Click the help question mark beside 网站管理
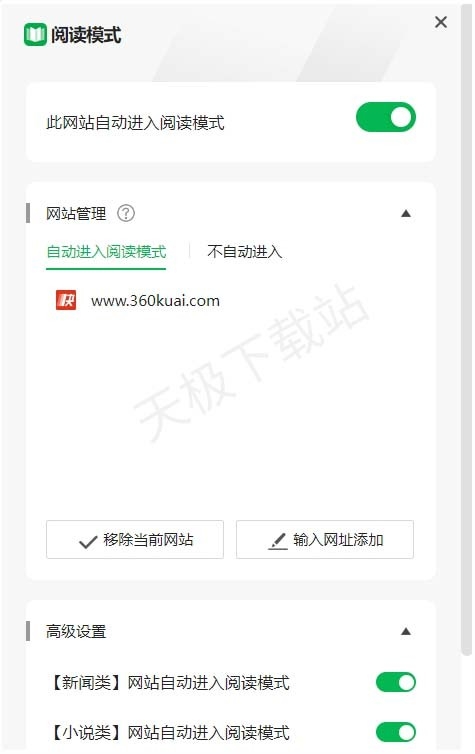This screenshot has height=754, width=475. pos(126,213)
